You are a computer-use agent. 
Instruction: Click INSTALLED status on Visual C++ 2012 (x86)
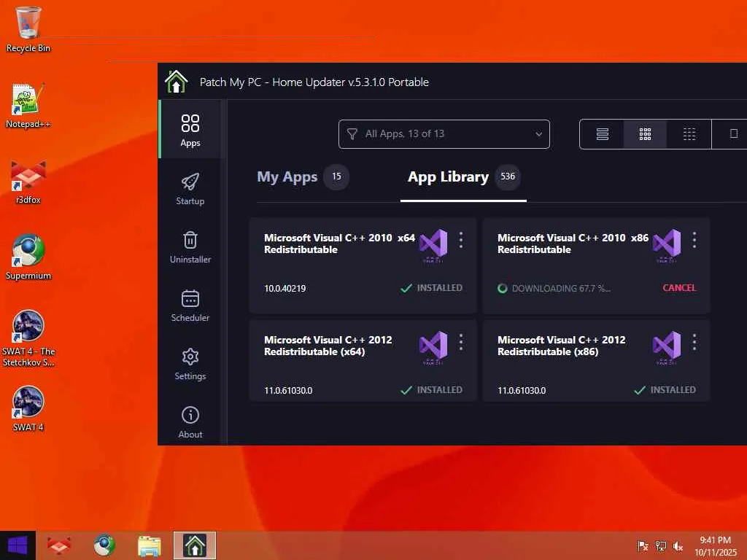coord(665,389)
